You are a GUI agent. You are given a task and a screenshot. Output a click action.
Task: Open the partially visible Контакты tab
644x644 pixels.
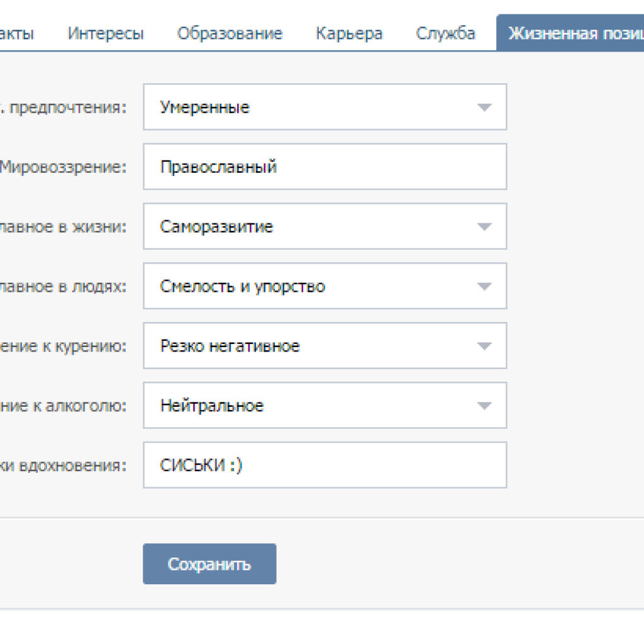(18, 33)
